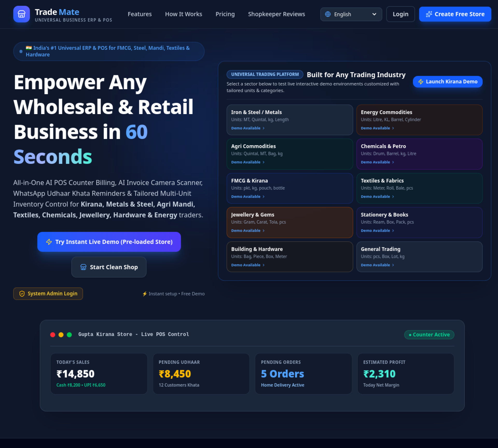Launch the Kirana Demo

click(x=447, y=81)
